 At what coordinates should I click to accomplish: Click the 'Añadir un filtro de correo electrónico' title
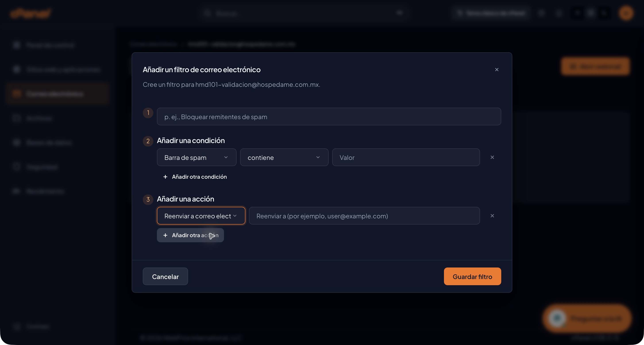202,70
